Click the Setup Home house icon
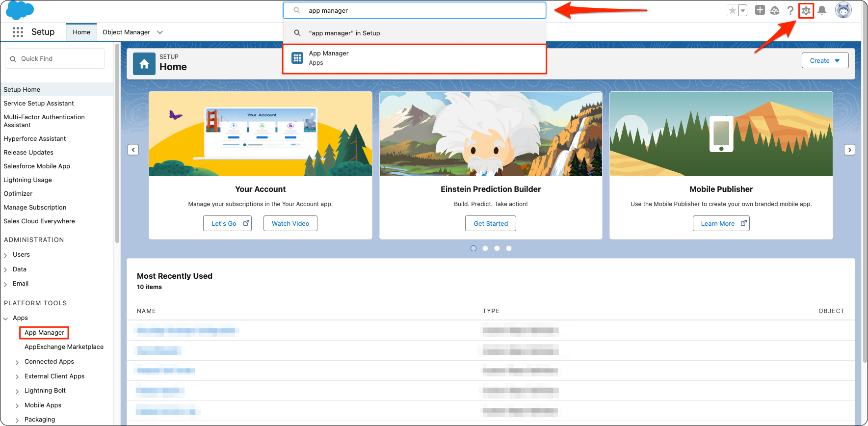Viewport: 868px width, 426px height. [144, 64]
